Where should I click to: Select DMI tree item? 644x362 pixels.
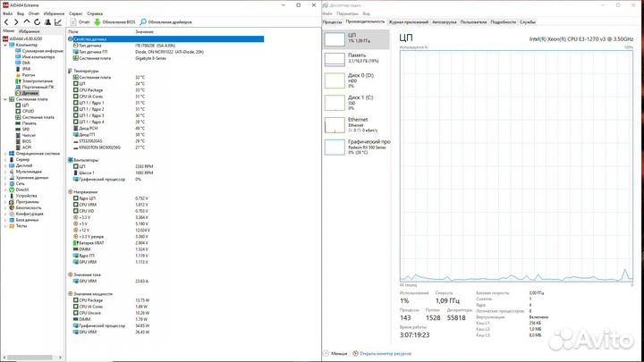(x=23, y=63)
